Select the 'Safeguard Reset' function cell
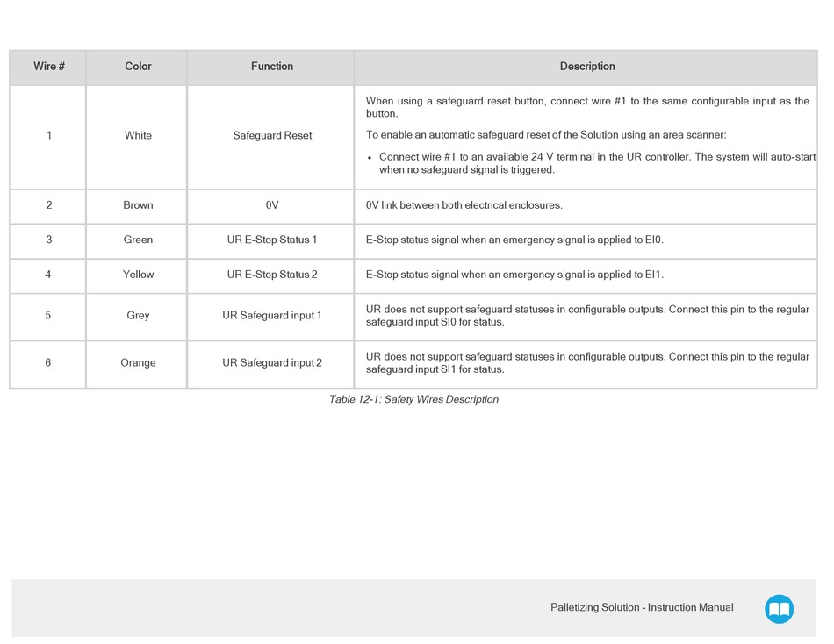834x644 pixels. (x=272, y=136)
